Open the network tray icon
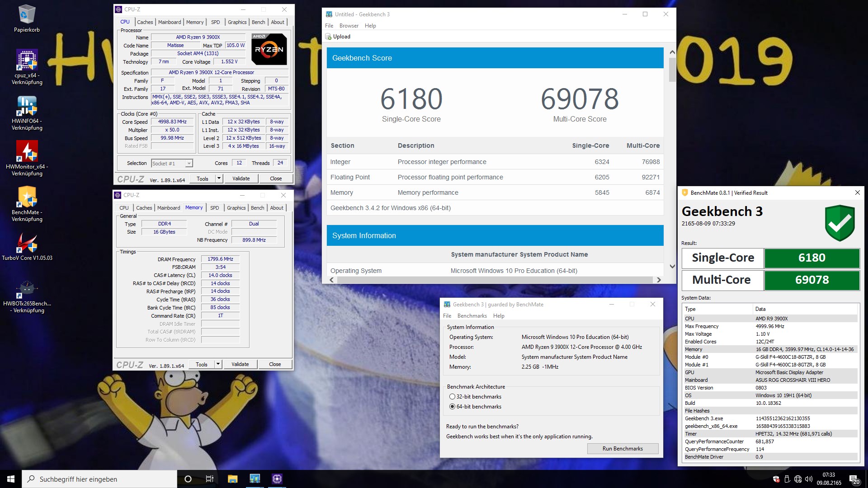Image resolution: width=868 pixels, height=488 pixels. [x=798, y=479]
